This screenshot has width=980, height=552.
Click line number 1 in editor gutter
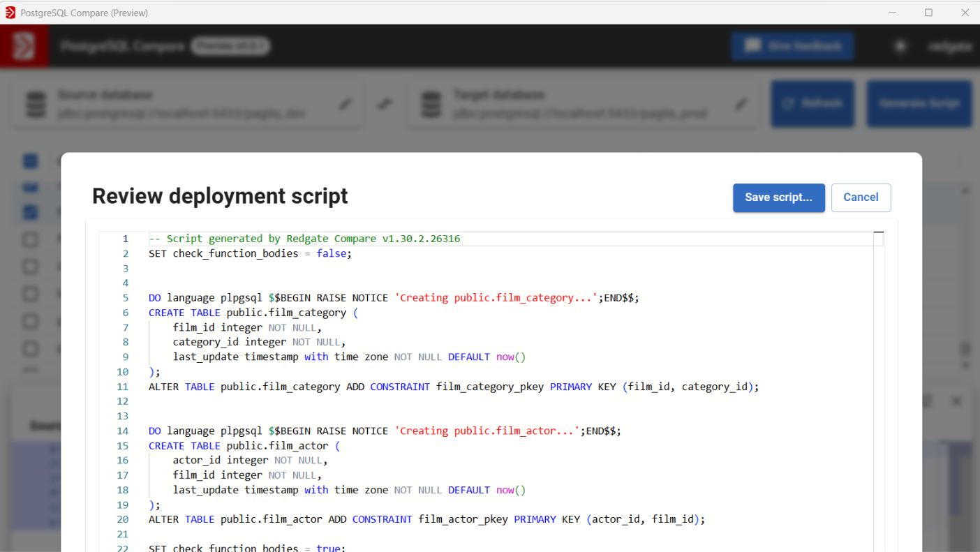(126, 239)
